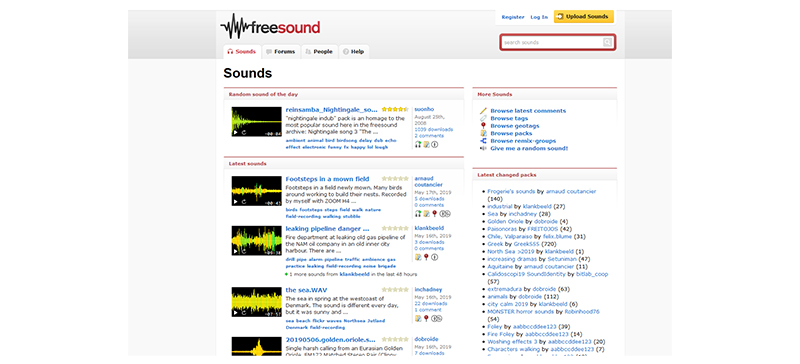Open user suonho's profile
Screen dimensions: 800x364
click(x=423, y=109)
